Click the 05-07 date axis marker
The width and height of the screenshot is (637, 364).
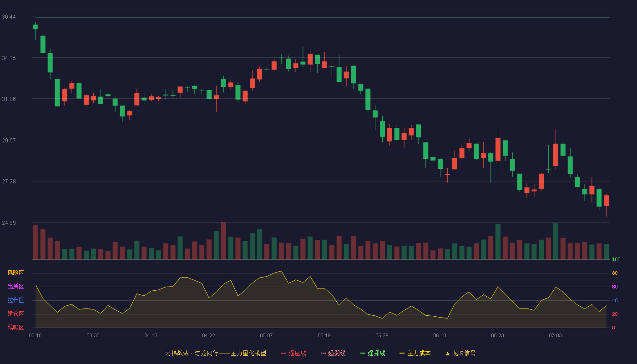tap(266, 335)
